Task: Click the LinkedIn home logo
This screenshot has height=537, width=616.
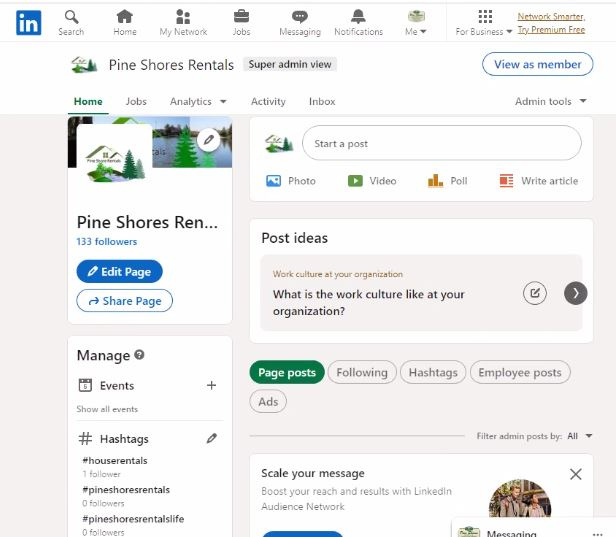Action: click(29, 23)
